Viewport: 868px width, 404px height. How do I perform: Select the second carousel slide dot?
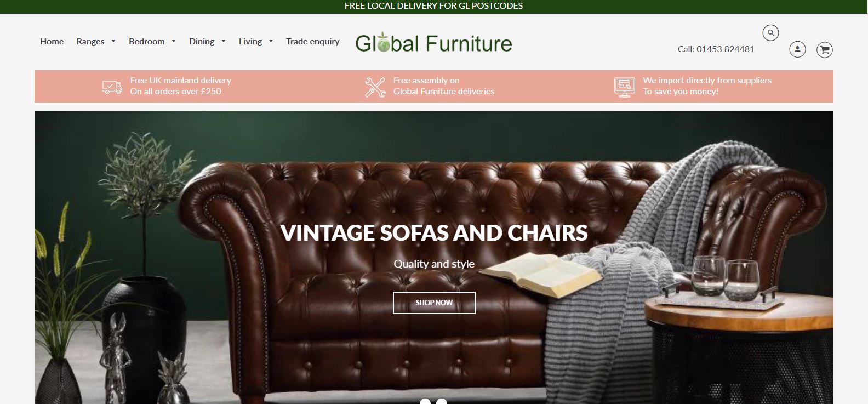442,402
